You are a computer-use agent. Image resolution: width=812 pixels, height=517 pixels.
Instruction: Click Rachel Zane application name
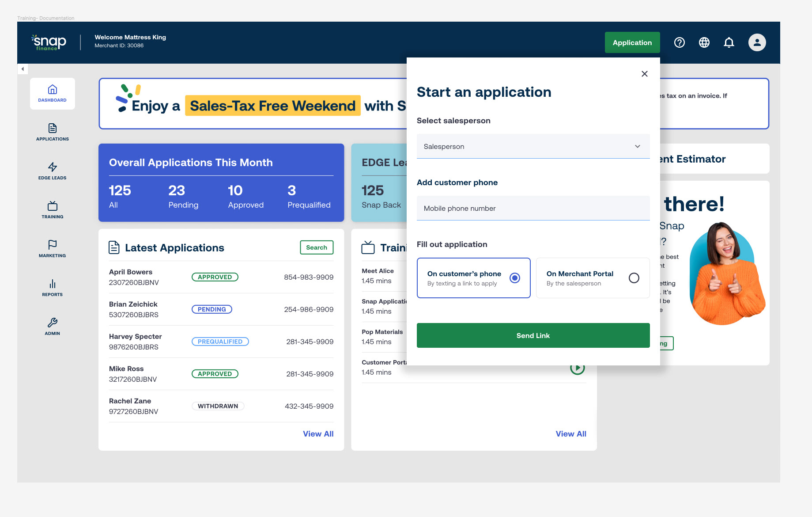pyautogui.click(x=130, y=401)
